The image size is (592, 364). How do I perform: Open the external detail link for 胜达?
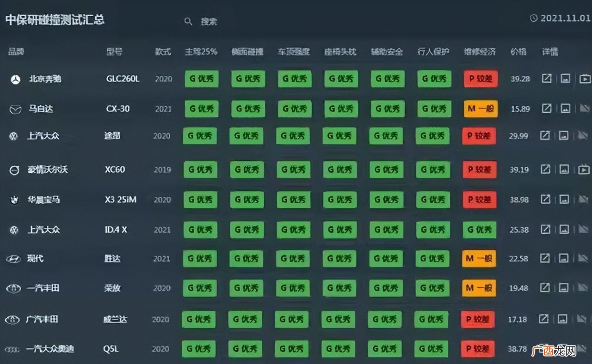coord(545,258)
